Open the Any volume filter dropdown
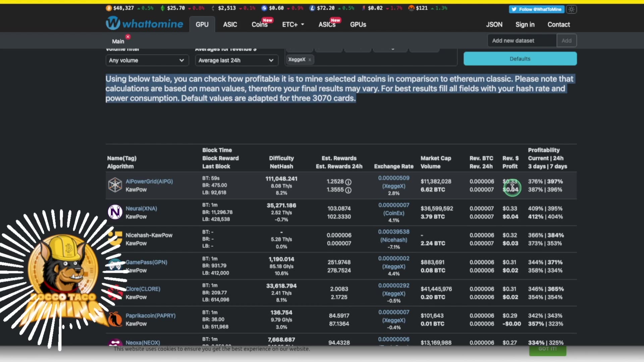644x362 pixels. 147,60
